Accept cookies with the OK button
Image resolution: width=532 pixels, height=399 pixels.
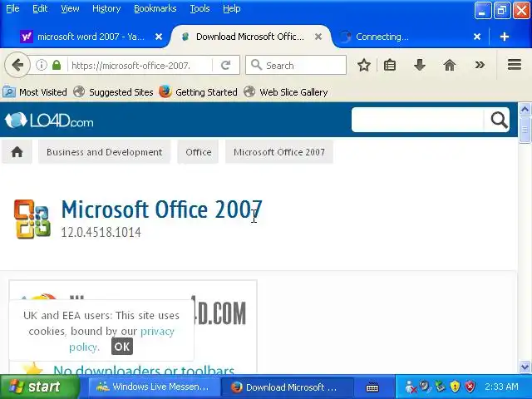coord(122,347)
